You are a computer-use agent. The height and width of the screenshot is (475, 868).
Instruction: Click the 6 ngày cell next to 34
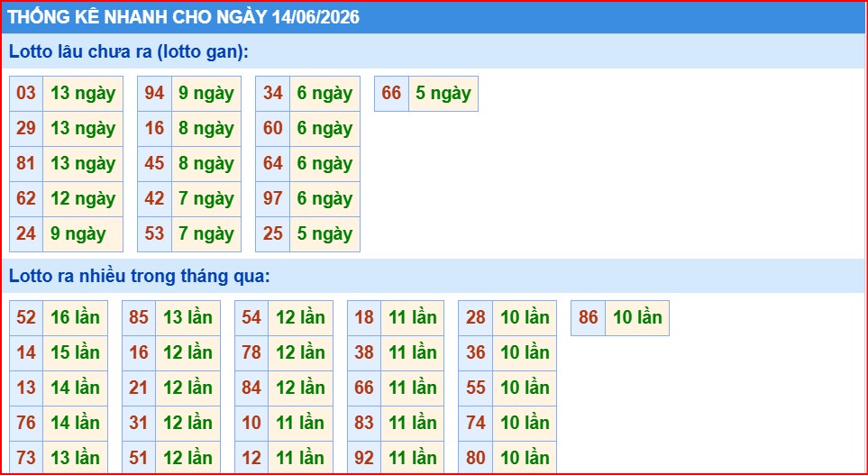[324, 94]
